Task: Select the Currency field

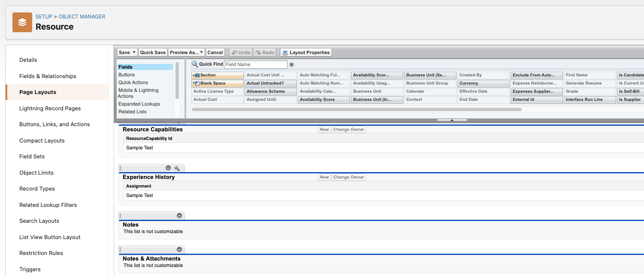Action: 484,83
